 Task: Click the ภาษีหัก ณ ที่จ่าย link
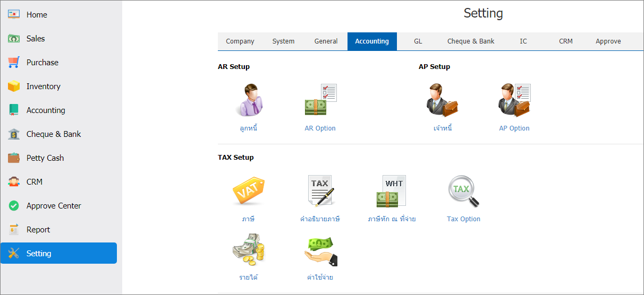pyautogui.click(x=392, y=219)
